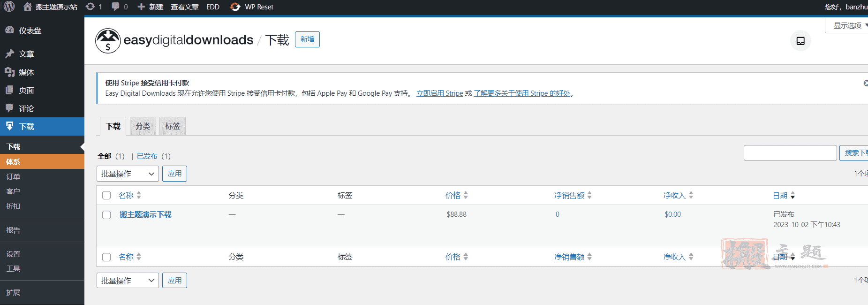Check the 搬主题演示下载 row checkbox
Screen dimensions: 868x305
[x=106, y=215]
